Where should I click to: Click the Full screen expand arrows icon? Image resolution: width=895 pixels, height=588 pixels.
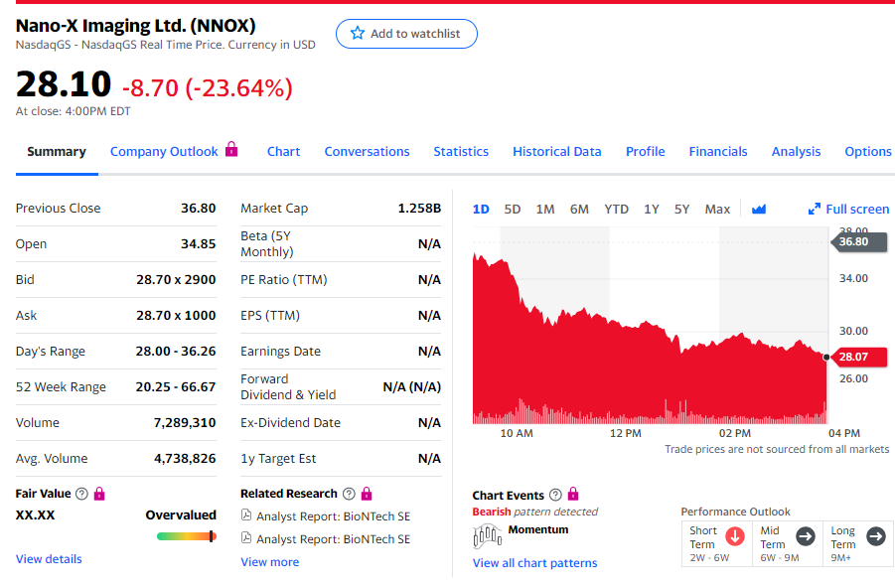815,209
